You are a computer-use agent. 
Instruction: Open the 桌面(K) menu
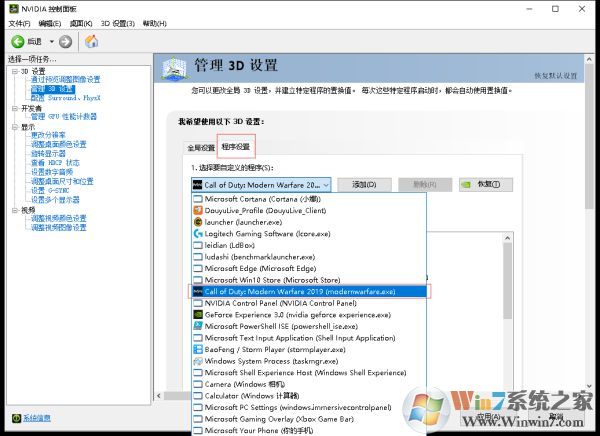(x=81, y=23)
